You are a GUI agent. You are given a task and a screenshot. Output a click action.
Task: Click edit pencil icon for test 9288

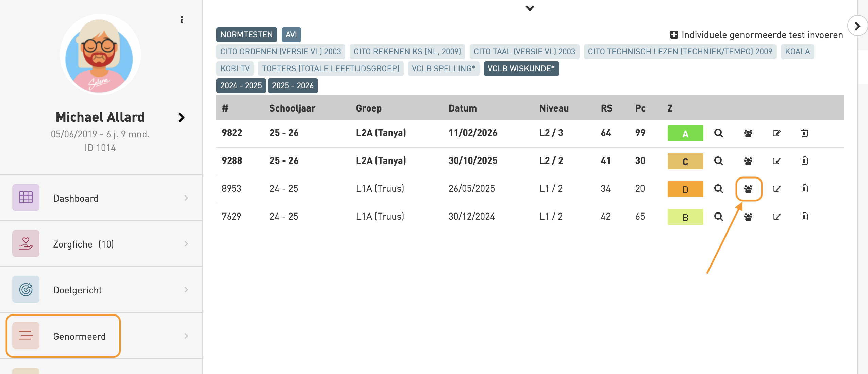[x=777, y=161]
